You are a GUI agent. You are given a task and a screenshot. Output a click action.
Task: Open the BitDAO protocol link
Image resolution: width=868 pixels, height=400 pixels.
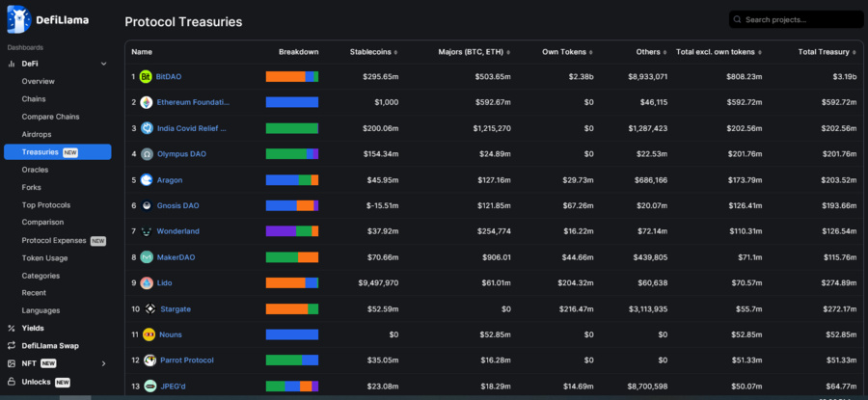pos(169,77)
